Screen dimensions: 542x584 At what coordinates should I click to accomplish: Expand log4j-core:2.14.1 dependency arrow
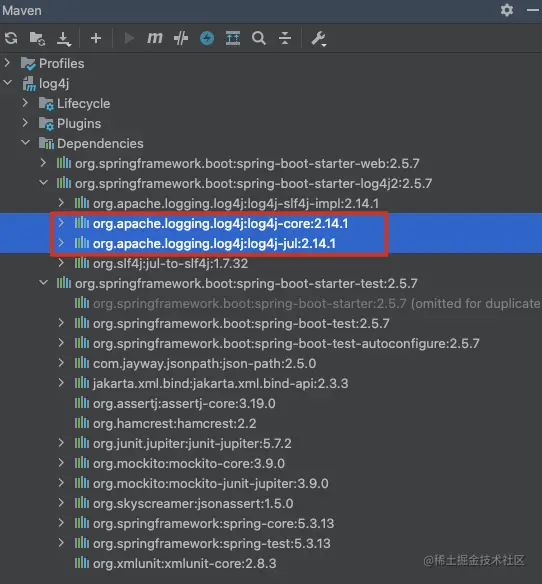[61, 223]
